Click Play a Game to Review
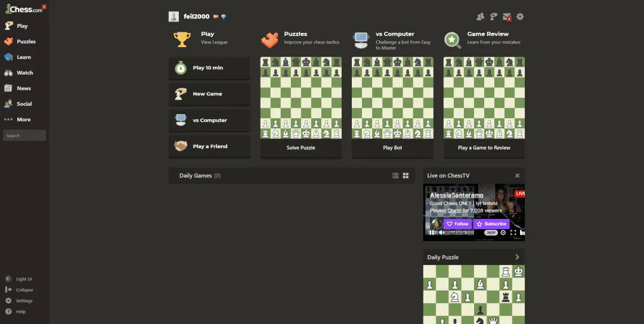This screenshot has height=324, width=644. coord(484,147)
